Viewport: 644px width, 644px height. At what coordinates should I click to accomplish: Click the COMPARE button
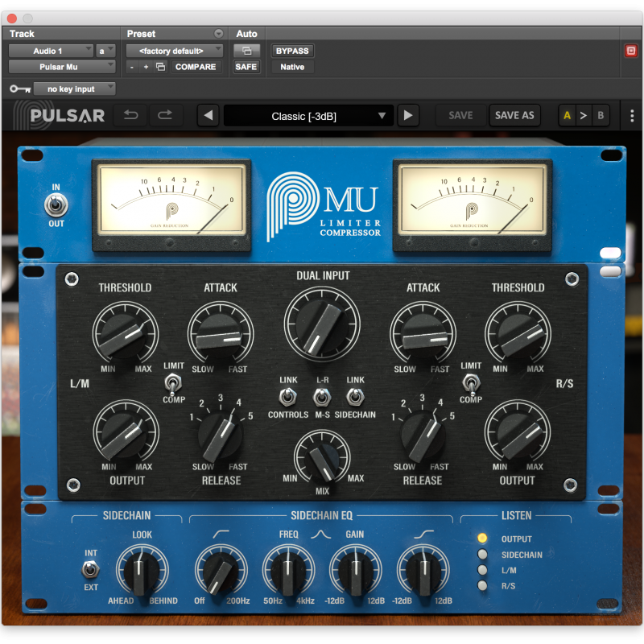click(x=196, y=67)
